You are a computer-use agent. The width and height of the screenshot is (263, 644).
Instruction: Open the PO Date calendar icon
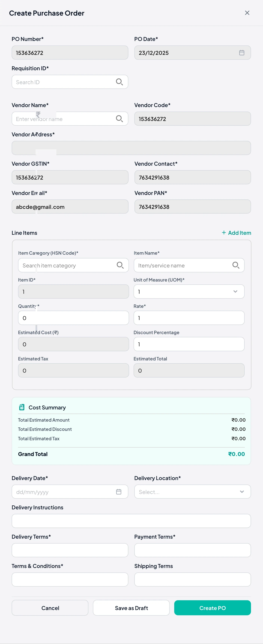point(242,53)
